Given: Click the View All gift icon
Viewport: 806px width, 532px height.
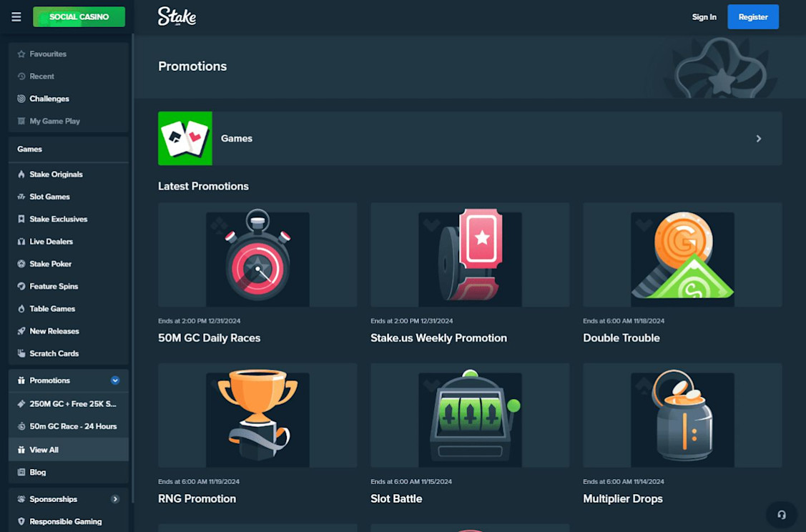Looking at the screenshot, I should coord(21,450).
